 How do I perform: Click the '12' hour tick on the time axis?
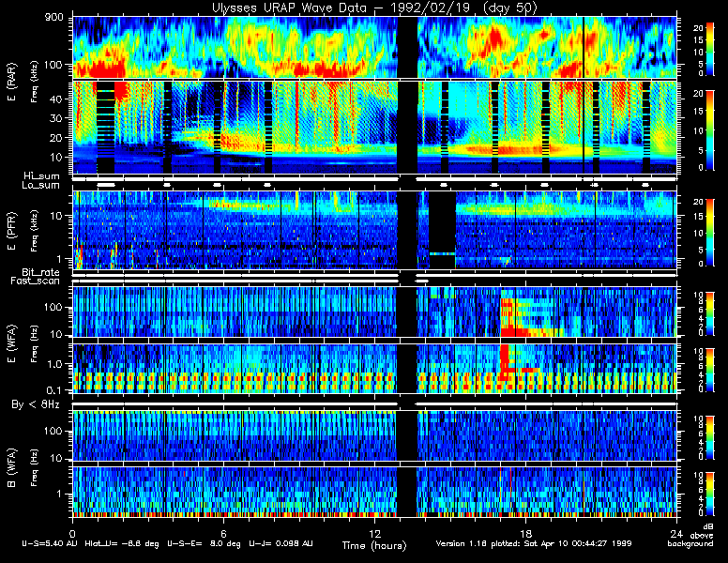374,533
